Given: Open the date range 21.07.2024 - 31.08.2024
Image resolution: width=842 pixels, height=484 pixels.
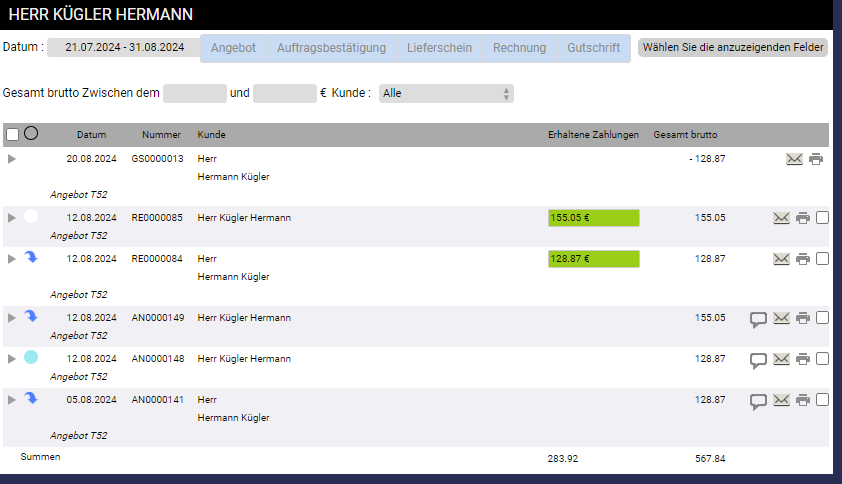Looking at the screenshot, I should coord(124,48).
